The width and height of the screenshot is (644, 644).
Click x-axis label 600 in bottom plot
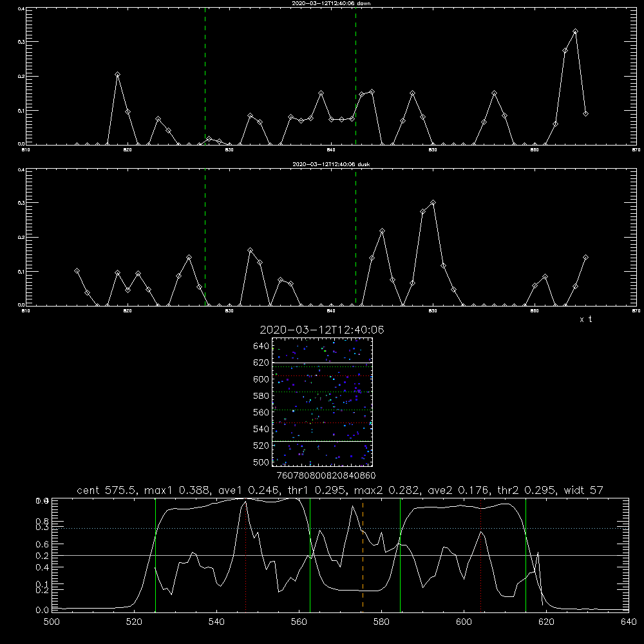(x=464, y=622)
